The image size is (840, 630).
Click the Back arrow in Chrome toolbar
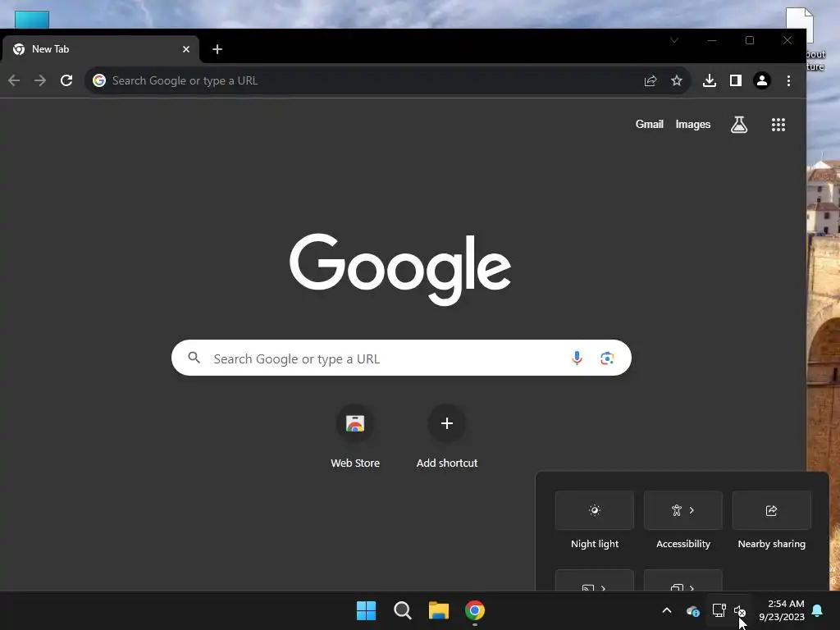(14, 80)
